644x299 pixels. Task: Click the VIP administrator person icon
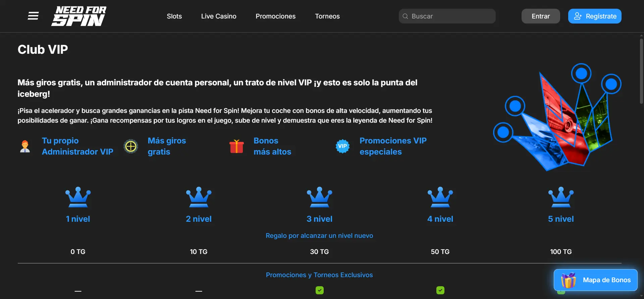[25, 146]
